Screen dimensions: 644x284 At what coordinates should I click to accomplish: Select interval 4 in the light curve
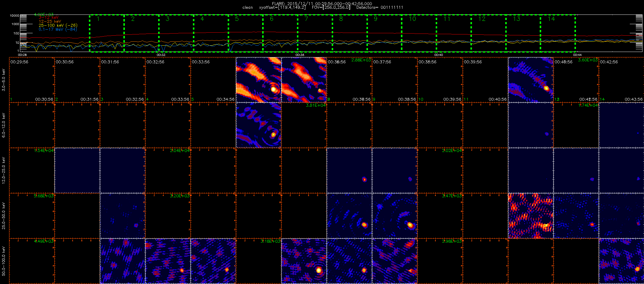tap(211, 33)
